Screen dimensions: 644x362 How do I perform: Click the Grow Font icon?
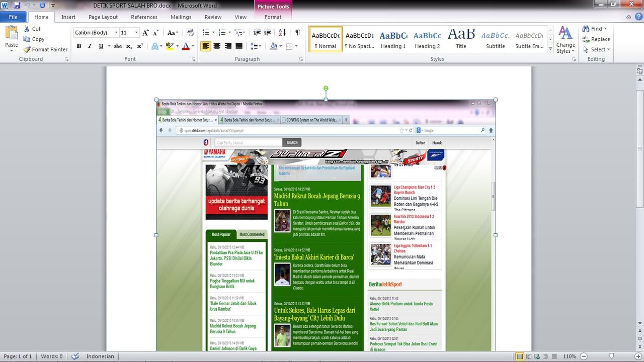(145, 33)
